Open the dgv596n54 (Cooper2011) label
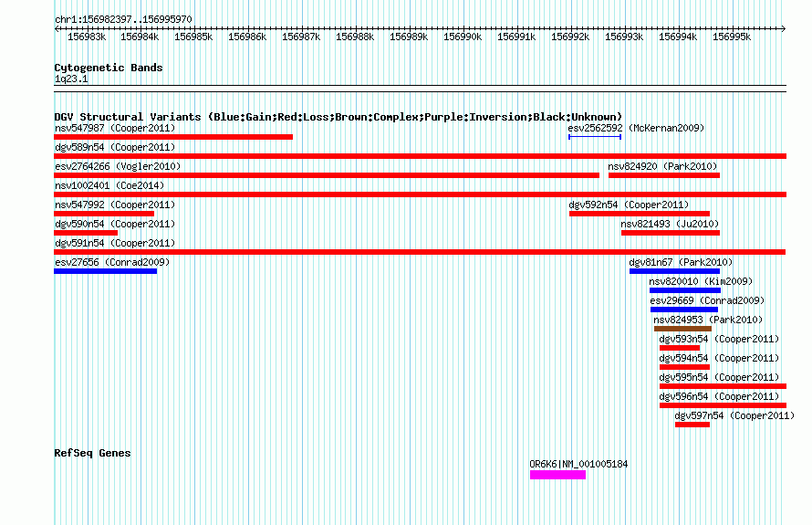 pos(719,396)
